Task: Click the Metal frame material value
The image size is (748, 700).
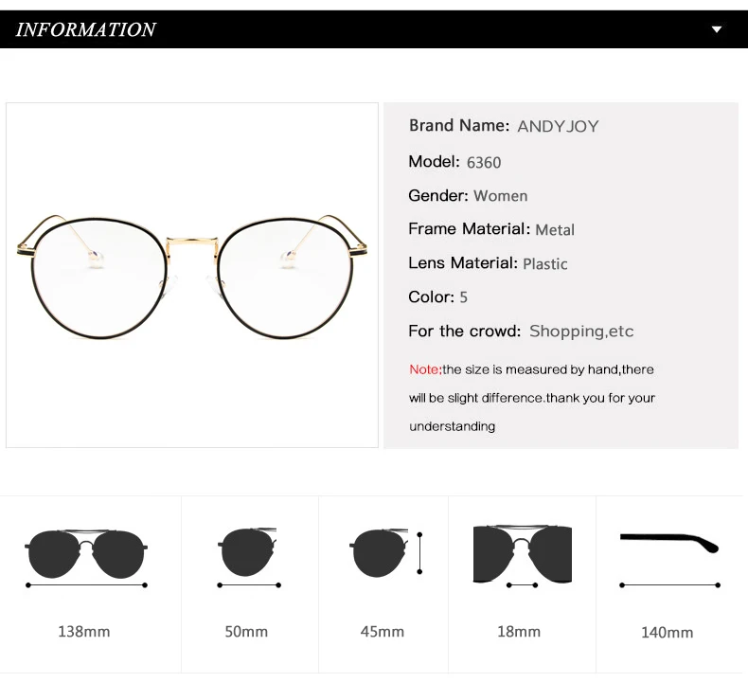Action: click(x=555, y=229)
